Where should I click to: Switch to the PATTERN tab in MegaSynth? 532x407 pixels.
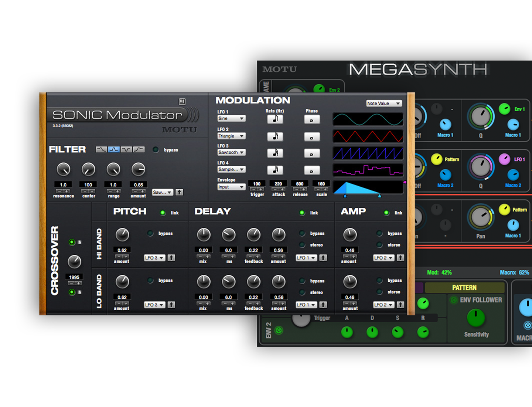(x=464, y=287)
